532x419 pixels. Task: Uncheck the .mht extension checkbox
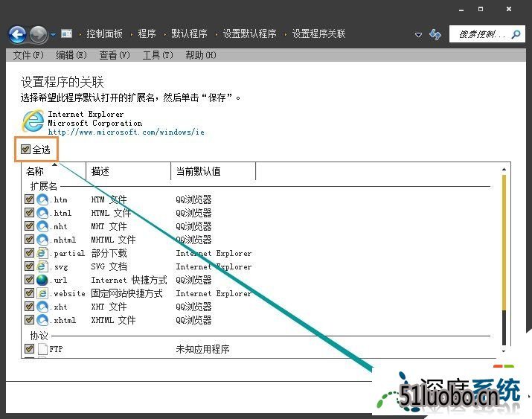point(29,226)
